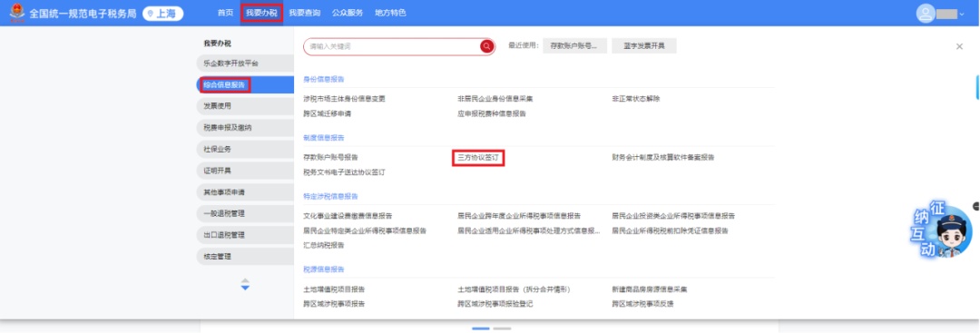980x333 pixels.
Task: Open 非居民企业身份信息采集
Action: point(495,99)
